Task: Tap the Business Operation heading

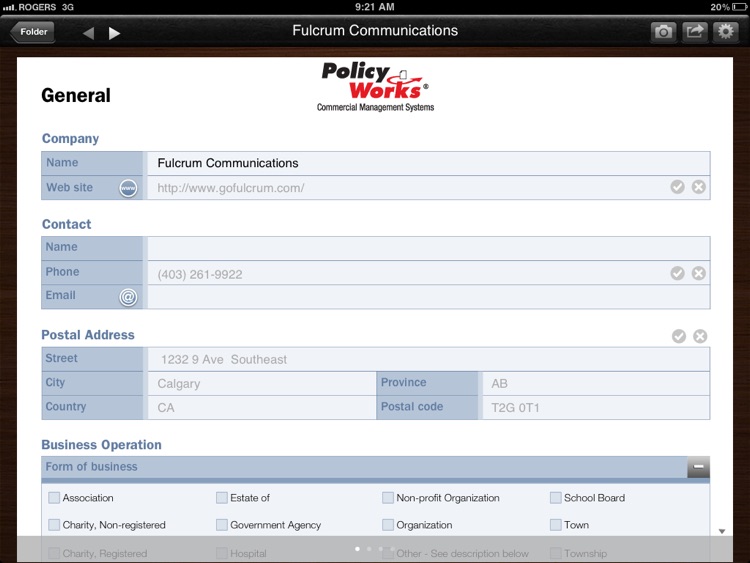Action: (x=101, y=445)
